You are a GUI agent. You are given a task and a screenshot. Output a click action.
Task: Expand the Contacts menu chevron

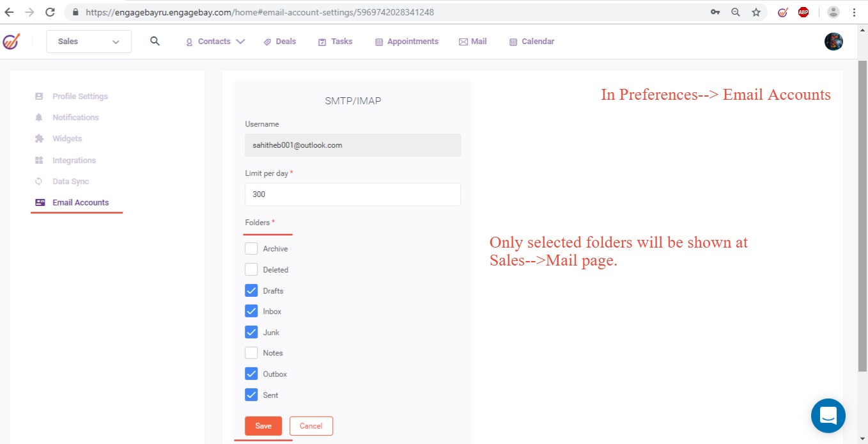[240, 42]
